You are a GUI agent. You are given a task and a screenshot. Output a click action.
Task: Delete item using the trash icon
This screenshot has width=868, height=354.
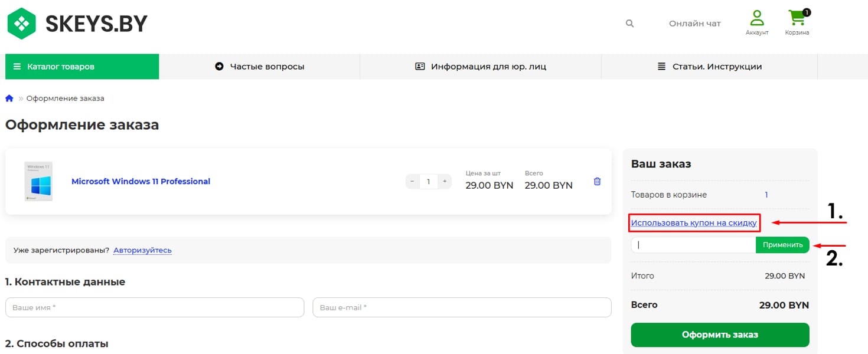point(597,182)
